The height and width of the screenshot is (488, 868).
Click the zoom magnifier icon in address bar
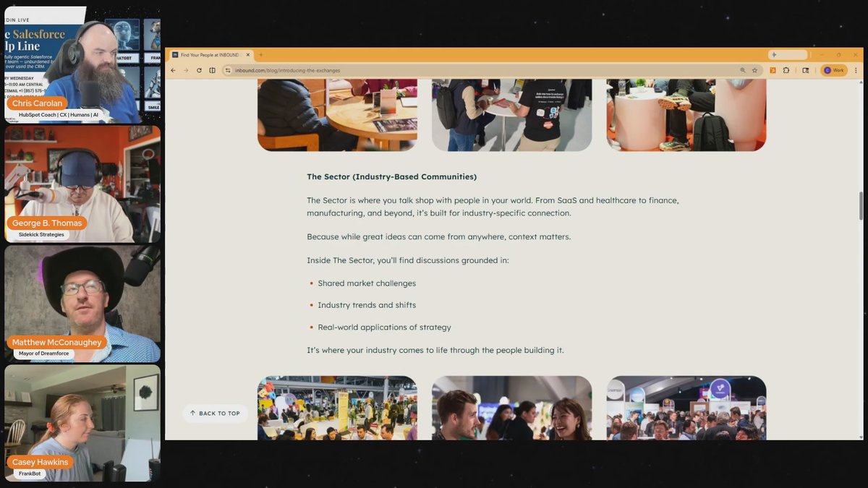743,70
